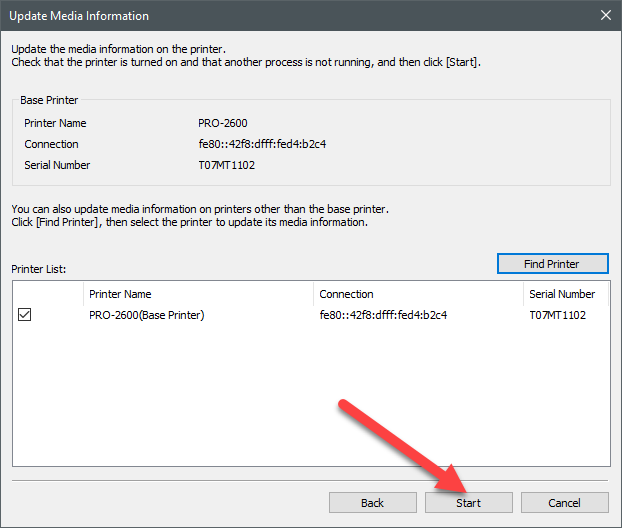Image resolution: width=622 pixels, height=528 pixels.
Task: Sort by Printer Name column header
Action: [x=197, y=294]
